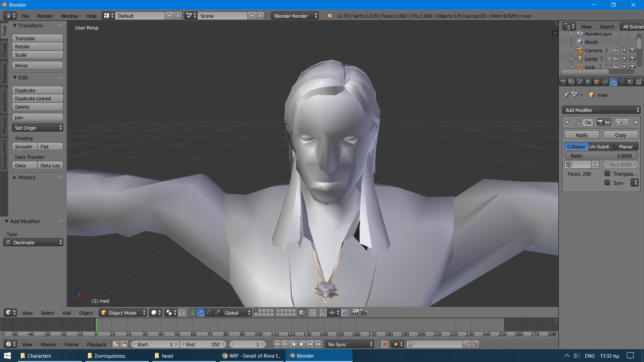Collapse the Decimate modifier panel triangle
Viewport: 644px width, 362px height.
567,122
